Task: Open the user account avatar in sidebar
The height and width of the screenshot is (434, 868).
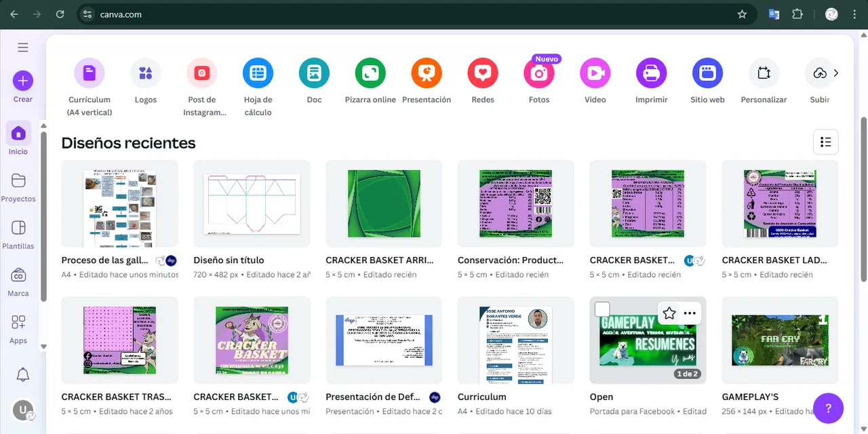Action: tap(23, 410)
